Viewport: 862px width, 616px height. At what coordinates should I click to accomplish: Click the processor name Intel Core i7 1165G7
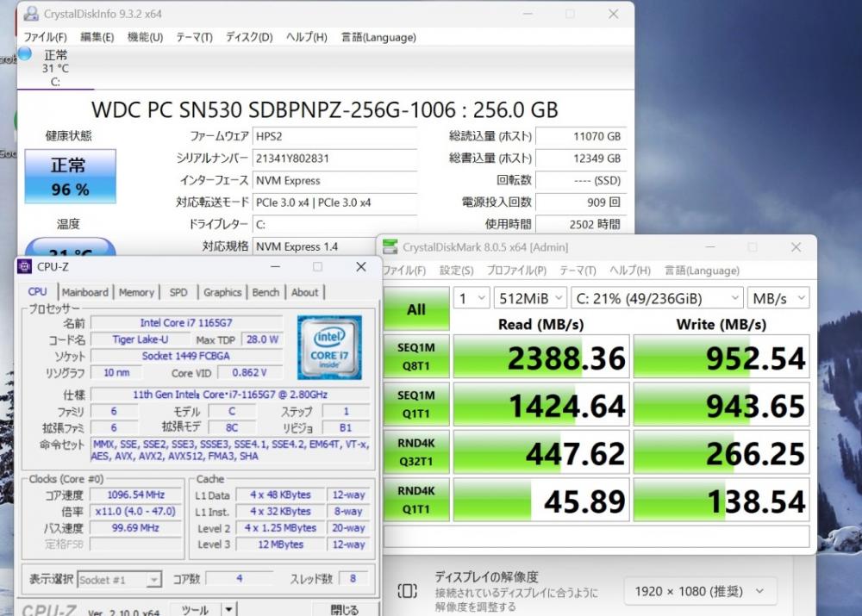click(186, 322)
